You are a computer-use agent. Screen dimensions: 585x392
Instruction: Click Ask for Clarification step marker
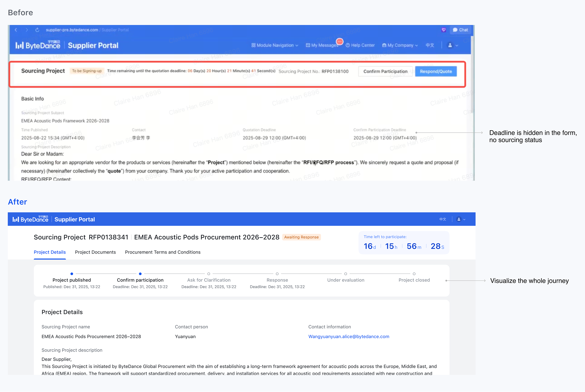coord(209,274)
